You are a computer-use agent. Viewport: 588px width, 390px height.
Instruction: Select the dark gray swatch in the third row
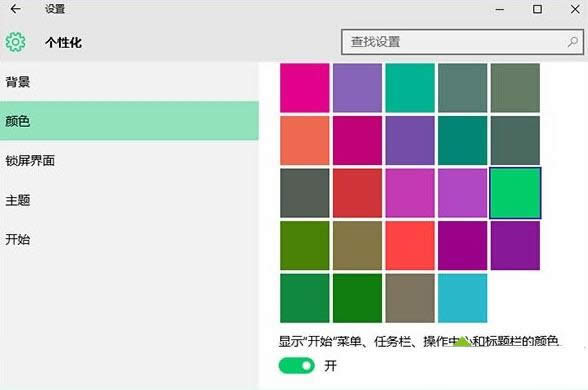(304, 193)
